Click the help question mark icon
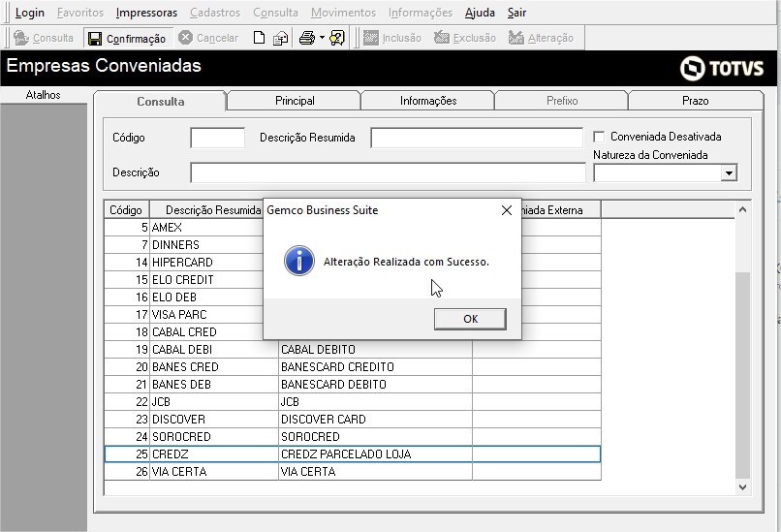The image size is (781, 532). (336, 38)
